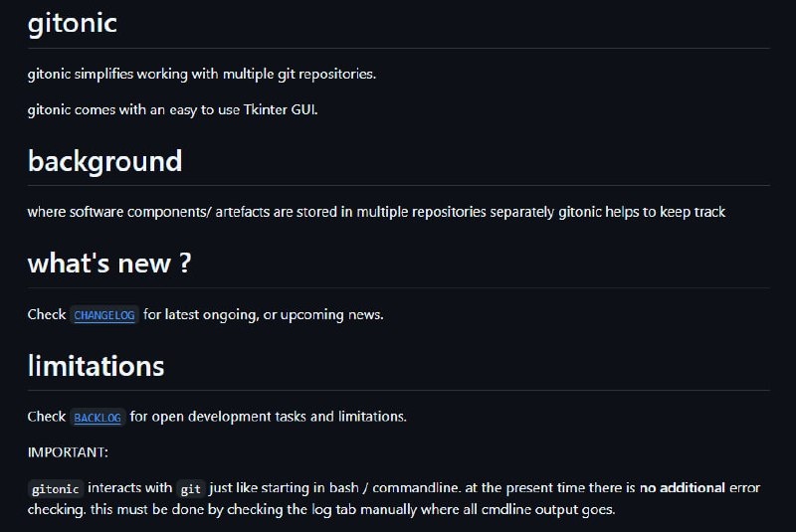Image resolution: width=796 pixels, height=532 pixels.
Task: Click the word Tkinter in the intro
Action: tap(265, 109)
